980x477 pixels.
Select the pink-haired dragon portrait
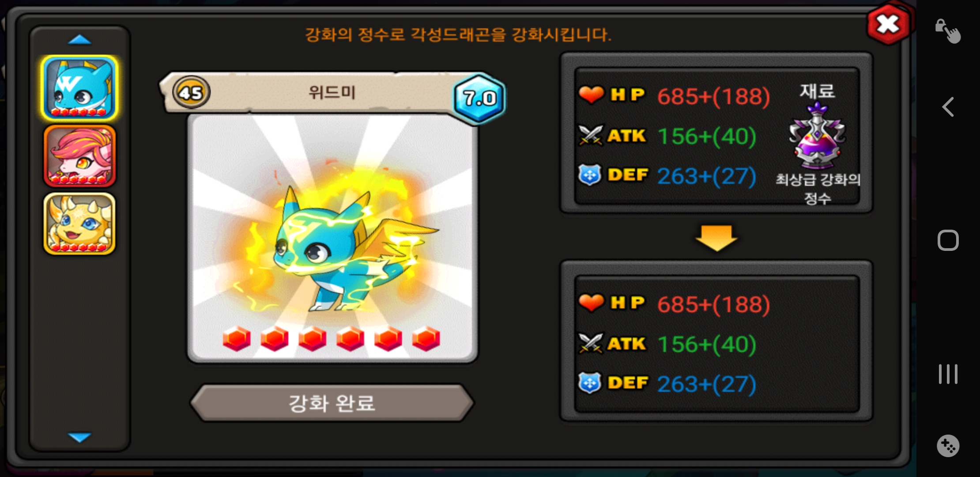[x=80, y=156]
